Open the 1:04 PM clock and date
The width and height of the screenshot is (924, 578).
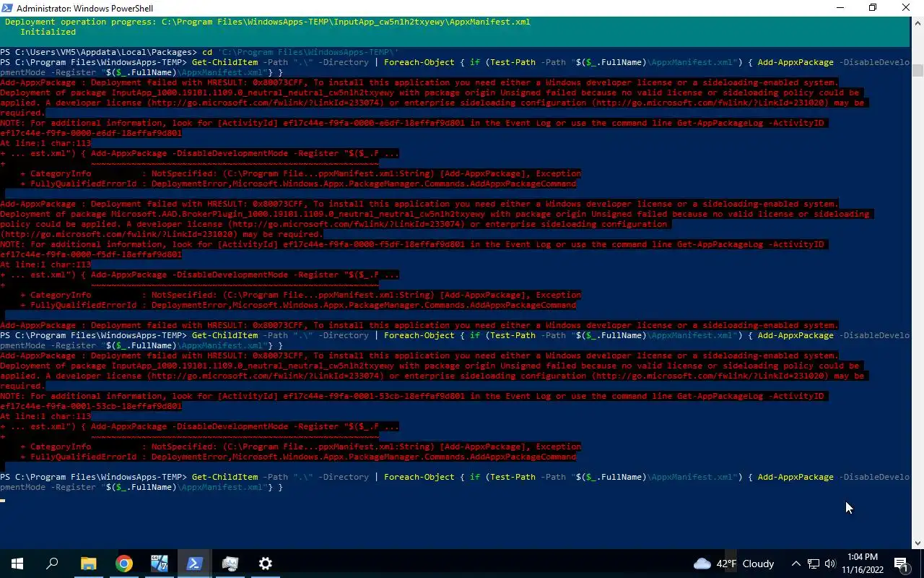point(863,564)
